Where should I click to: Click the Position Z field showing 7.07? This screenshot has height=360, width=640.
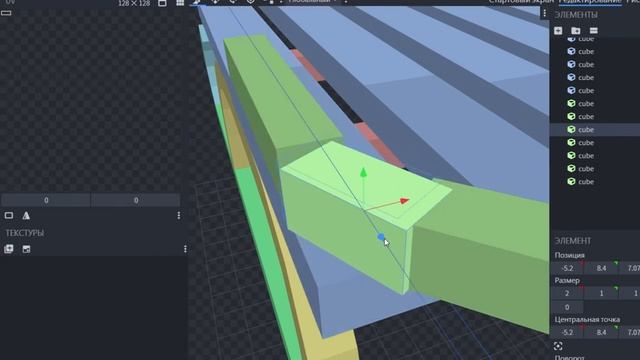pos(630,268)
